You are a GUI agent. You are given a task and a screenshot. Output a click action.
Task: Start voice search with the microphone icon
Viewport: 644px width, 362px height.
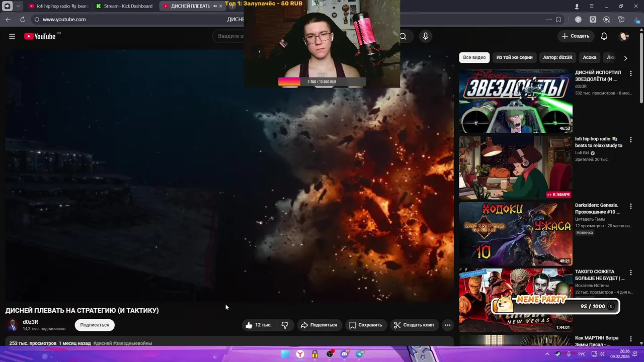click(x=426, y=36)
